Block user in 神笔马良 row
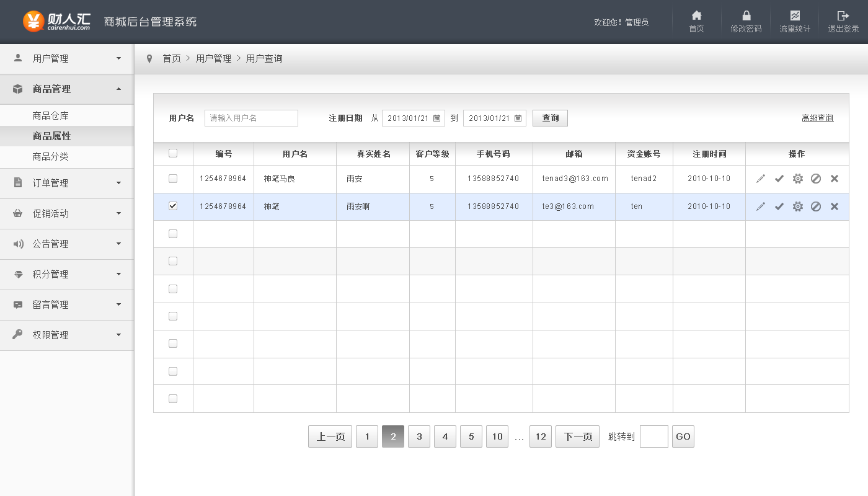The image size is (868, 496). (x=816, y=179)
